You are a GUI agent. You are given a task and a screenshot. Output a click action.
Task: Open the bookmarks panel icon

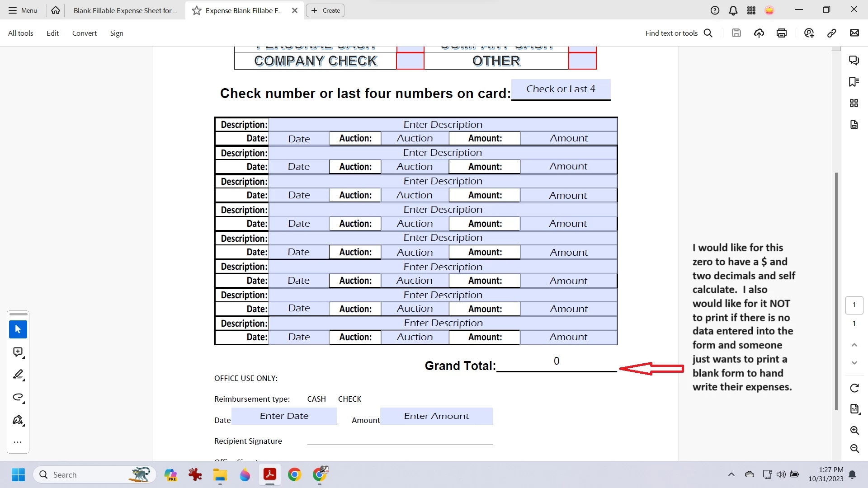pos(854,82)
